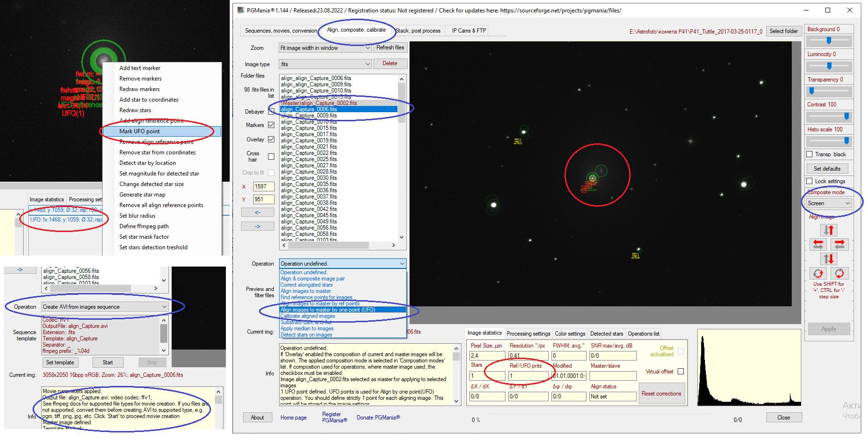The height and width of the screenshot is (443, 868).
Task: Click the right-hand rotate image button
Action: (839, 273)
